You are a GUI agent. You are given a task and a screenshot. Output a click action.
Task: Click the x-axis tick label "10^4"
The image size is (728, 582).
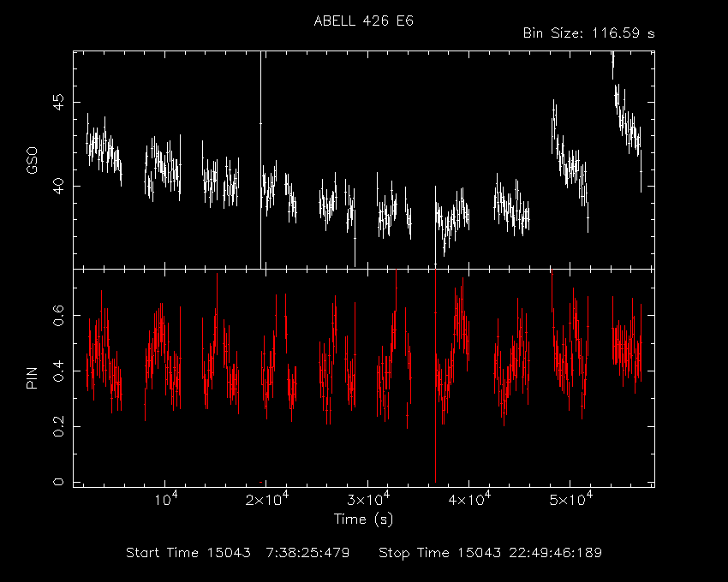(x=166, y=498)
